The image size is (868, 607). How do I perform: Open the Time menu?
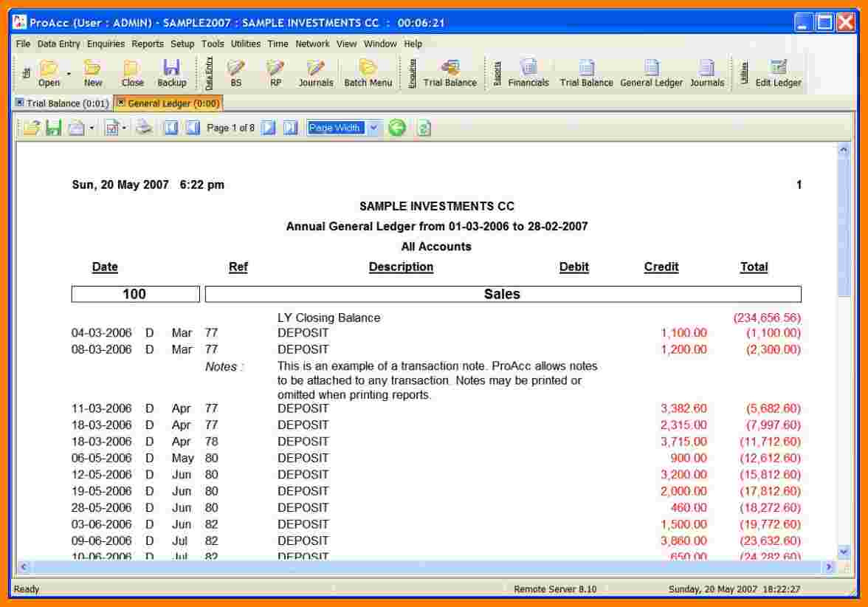tap(278, 44)
